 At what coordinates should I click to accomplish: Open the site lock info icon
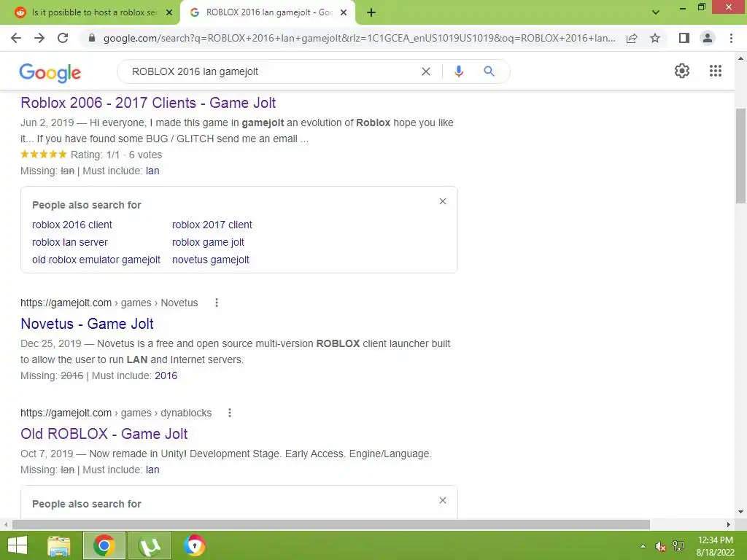coord(92,38)
